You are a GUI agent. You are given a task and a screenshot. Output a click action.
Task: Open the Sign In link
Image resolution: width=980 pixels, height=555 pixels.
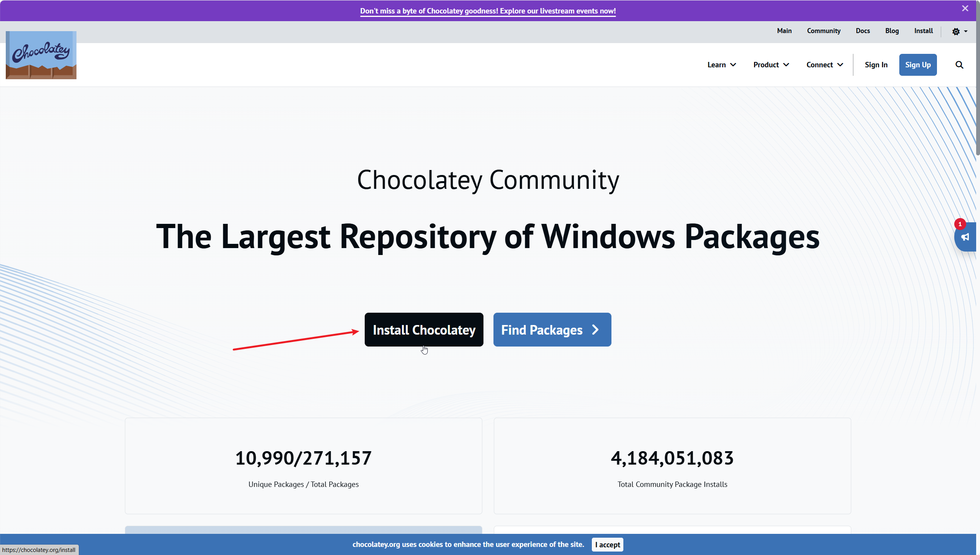[x=876, y=65]
